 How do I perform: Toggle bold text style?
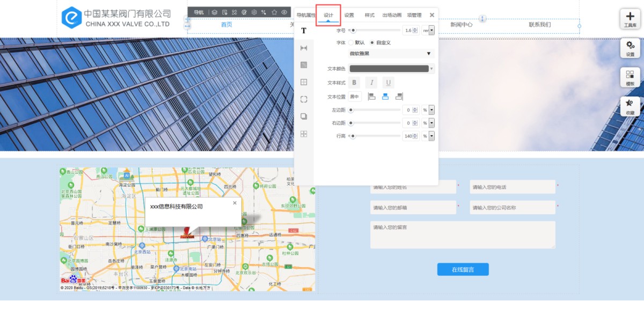[x=354, y=83]
